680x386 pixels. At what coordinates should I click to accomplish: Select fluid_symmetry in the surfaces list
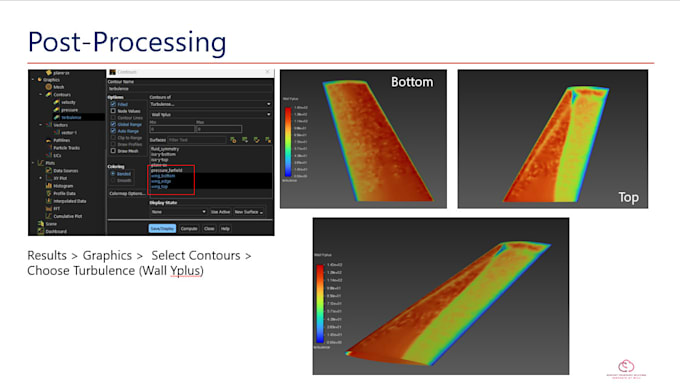click(x=165, y=149)
